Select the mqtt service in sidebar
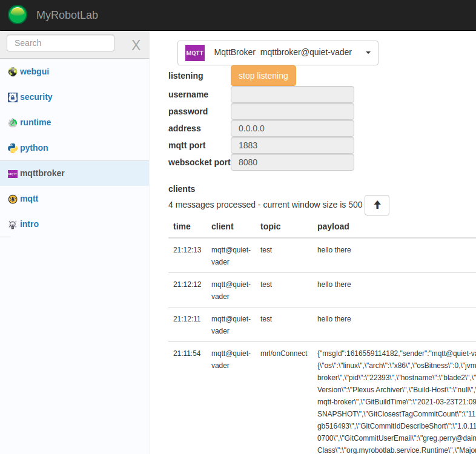Screen dimensions: 476x454 point(29,199)
